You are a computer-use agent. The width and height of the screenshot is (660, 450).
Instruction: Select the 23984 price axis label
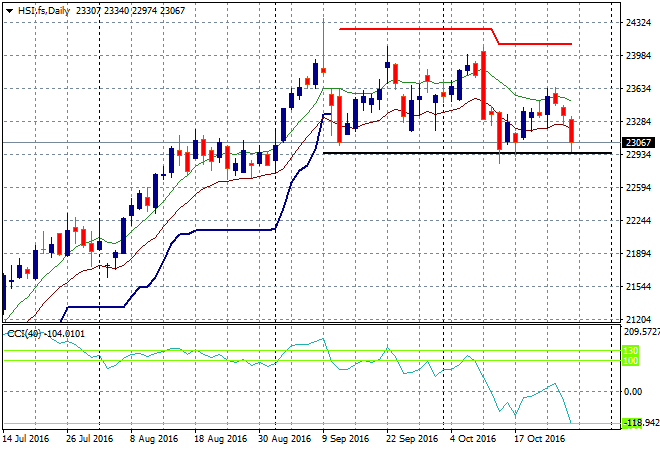coord(639,56)
